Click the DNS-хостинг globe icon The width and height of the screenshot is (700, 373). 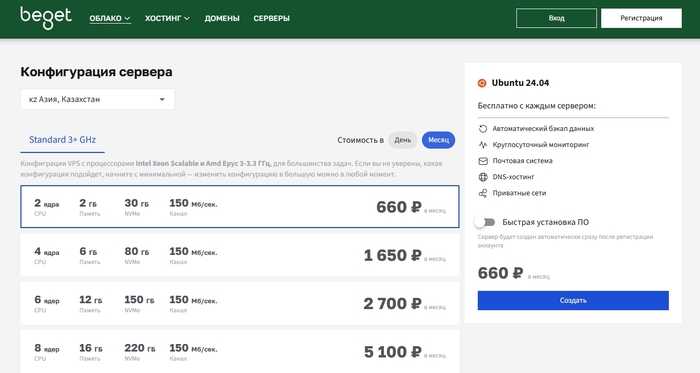click(x=483, y=177)
